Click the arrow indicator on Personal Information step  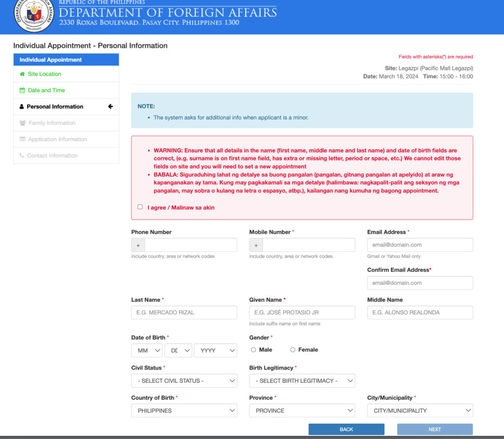(111, 106)
